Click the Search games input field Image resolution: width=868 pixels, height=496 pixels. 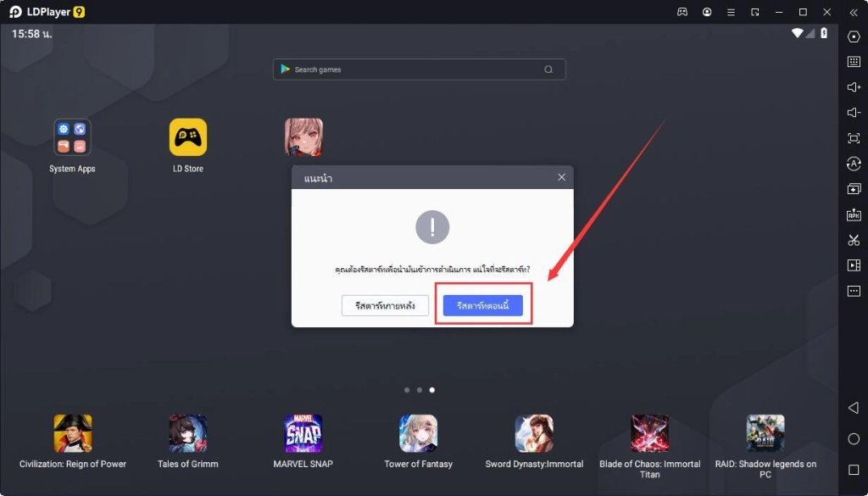coord(415,70)
